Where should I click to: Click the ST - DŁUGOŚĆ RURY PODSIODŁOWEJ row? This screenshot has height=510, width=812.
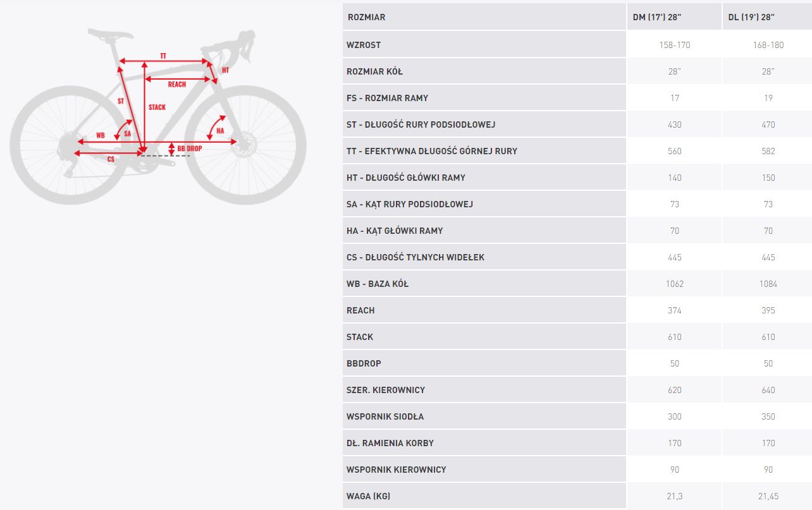[577, 124]
